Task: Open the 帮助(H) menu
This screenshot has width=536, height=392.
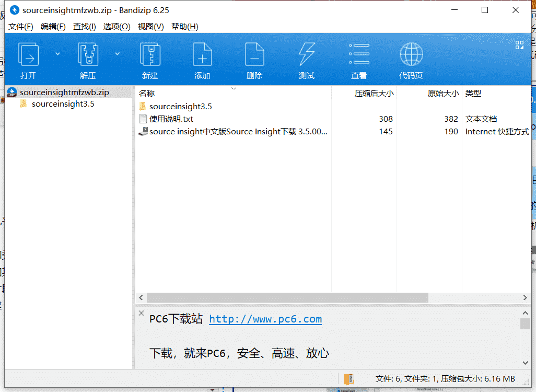Action: tap(184, 27)
